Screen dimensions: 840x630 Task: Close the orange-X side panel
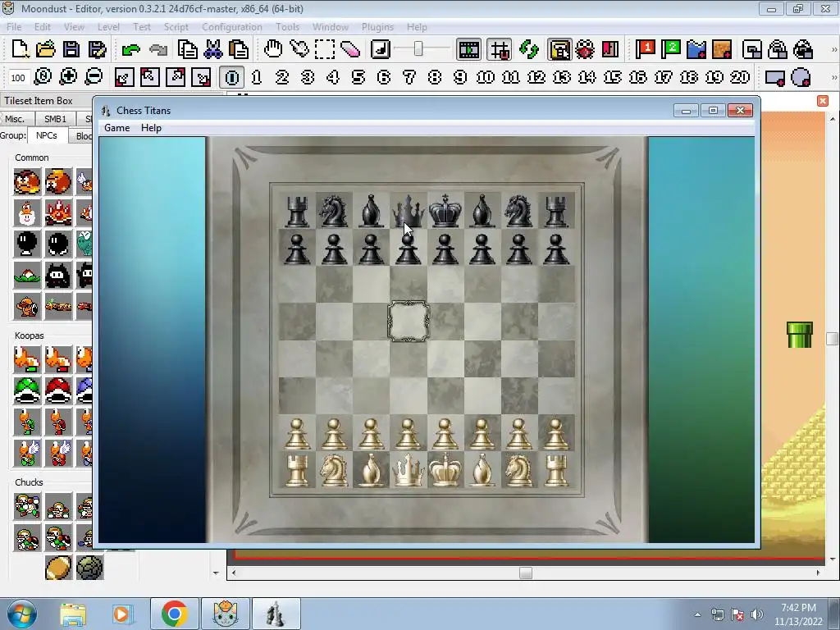(823, 101)
